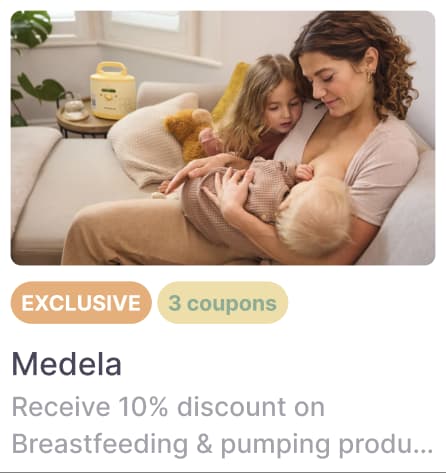The height and width of the screenshot is (473, 446).
Task: Select the 3 coupons badge
Action: point(222,303)
